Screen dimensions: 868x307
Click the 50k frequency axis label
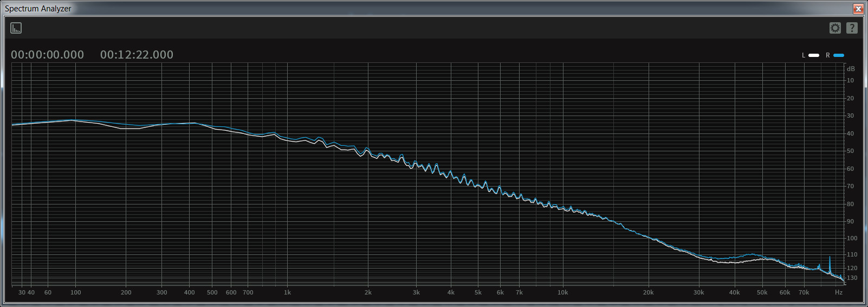tap(762, 292)
